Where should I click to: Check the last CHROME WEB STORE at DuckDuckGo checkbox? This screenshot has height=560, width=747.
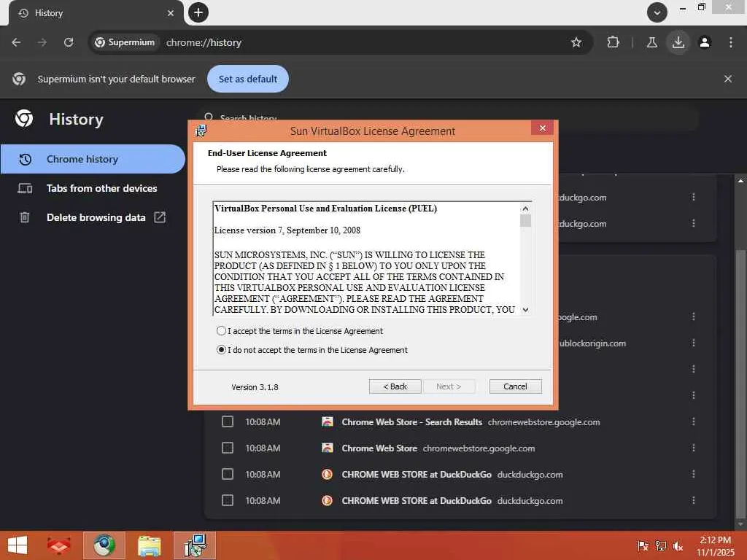[228, 500]
